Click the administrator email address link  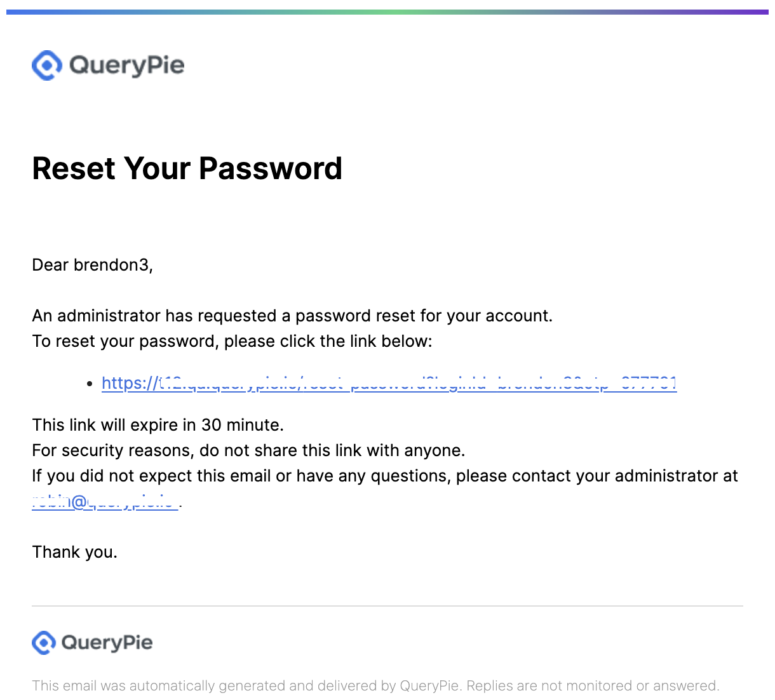coord(105,502)
